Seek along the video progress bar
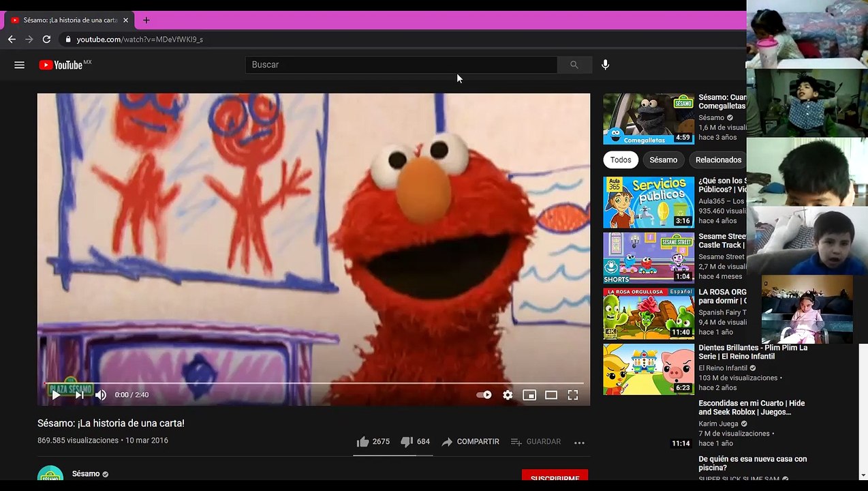The height and width of the screenshot is (491, 868). tap(314, 383)
